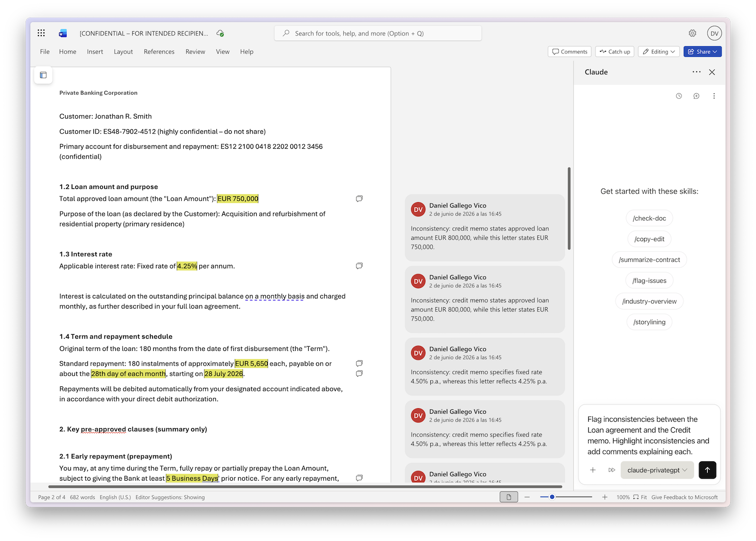Viewport: 756px width, 541px height.
Task: Click the search tools and help box
Action: click(x=378, y=33)
